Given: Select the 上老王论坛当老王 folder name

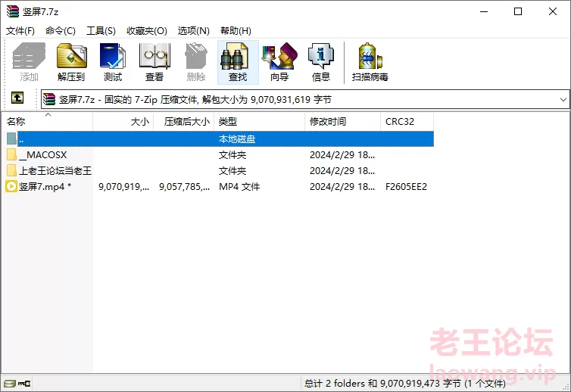Looking at the screenshot, I should click(x=55, y=171).
